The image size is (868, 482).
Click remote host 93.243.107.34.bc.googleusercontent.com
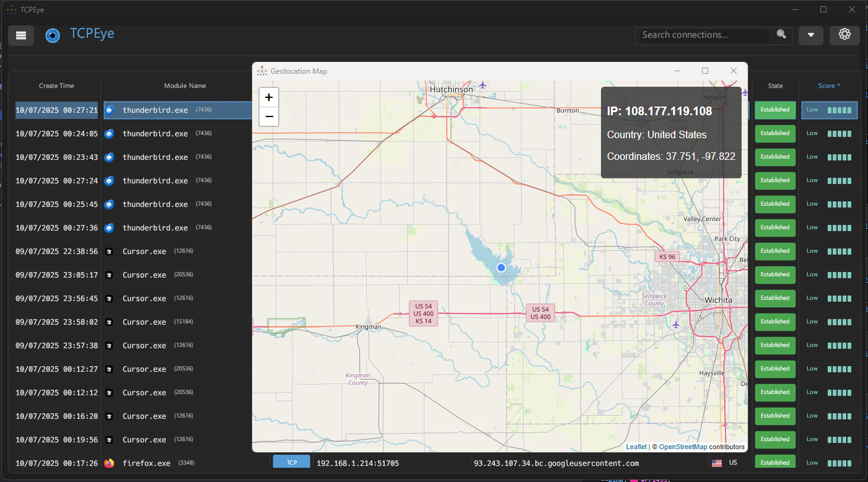tap(556, 463)
